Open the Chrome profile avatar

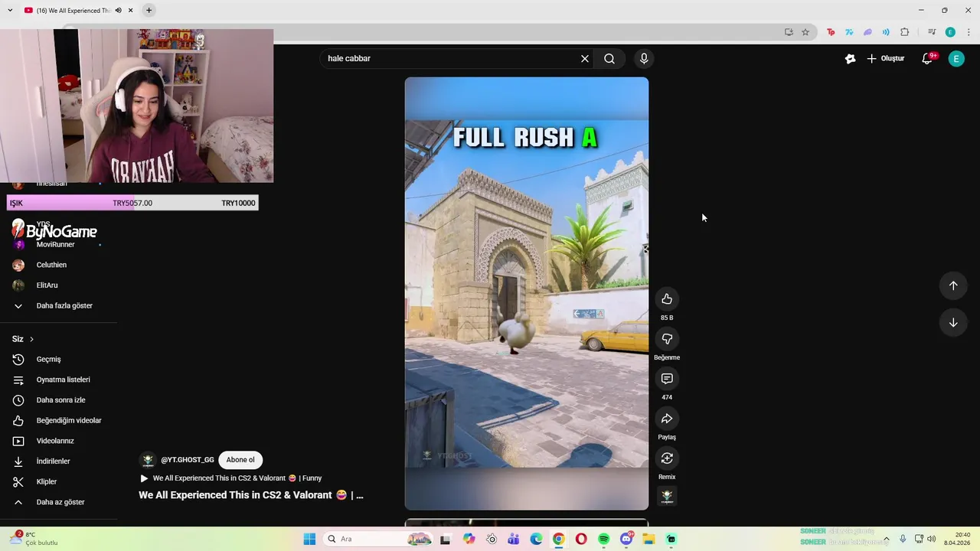[x=950, y=32]
